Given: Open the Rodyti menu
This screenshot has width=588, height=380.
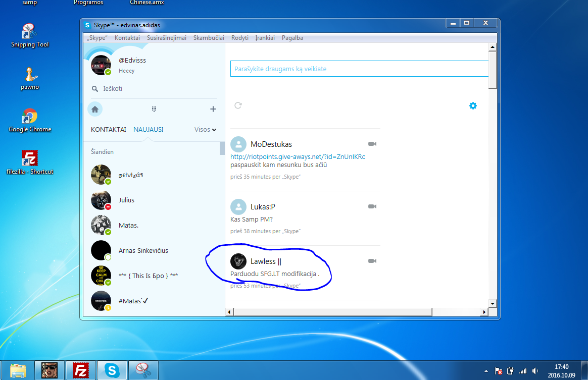Looking at the screenshot, I should pos(240,38).
